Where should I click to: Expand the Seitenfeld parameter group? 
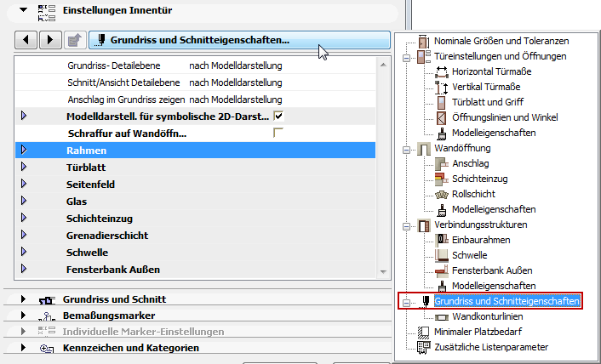tap(24, 184)
